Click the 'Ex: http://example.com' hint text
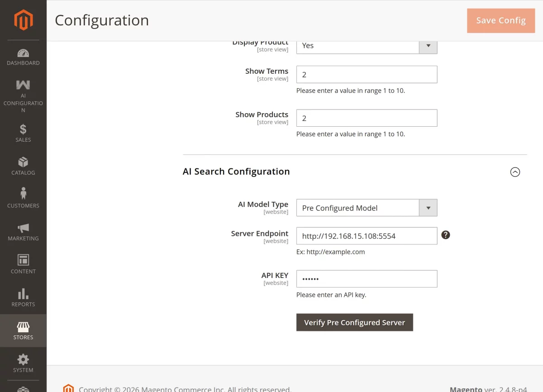Screen dimensions: 543x392 [330, 252]
